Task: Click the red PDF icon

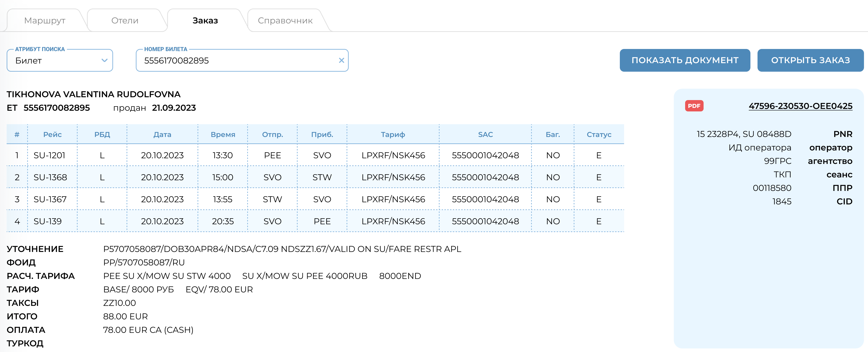Action: (x=694, y=106)
